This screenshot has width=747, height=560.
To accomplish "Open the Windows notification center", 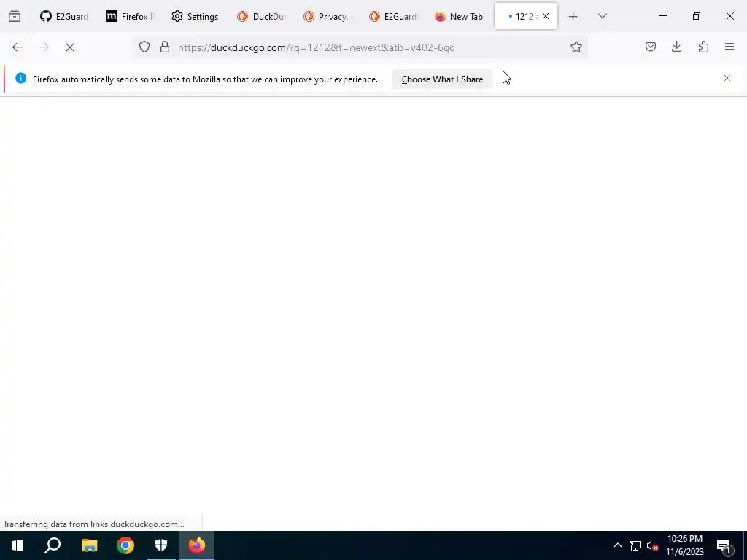I will (x=724, y=545).
